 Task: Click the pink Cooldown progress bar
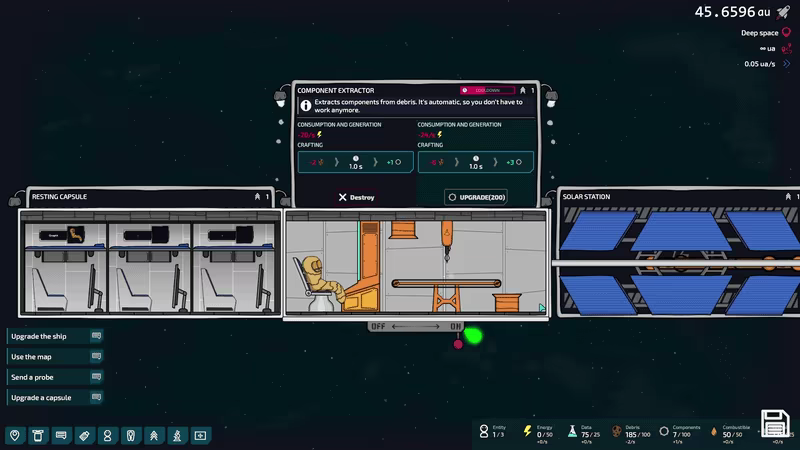click(x=487, y=90)
